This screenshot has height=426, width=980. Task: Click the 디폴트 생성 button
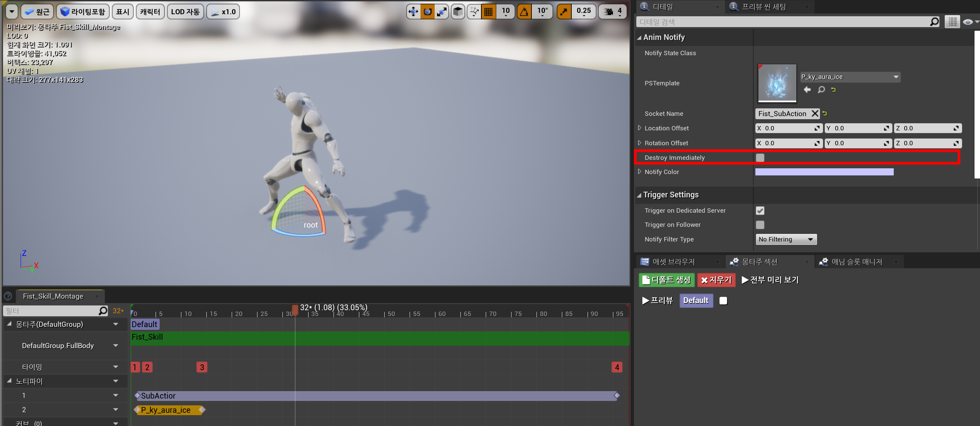click(x=666, y=280)
